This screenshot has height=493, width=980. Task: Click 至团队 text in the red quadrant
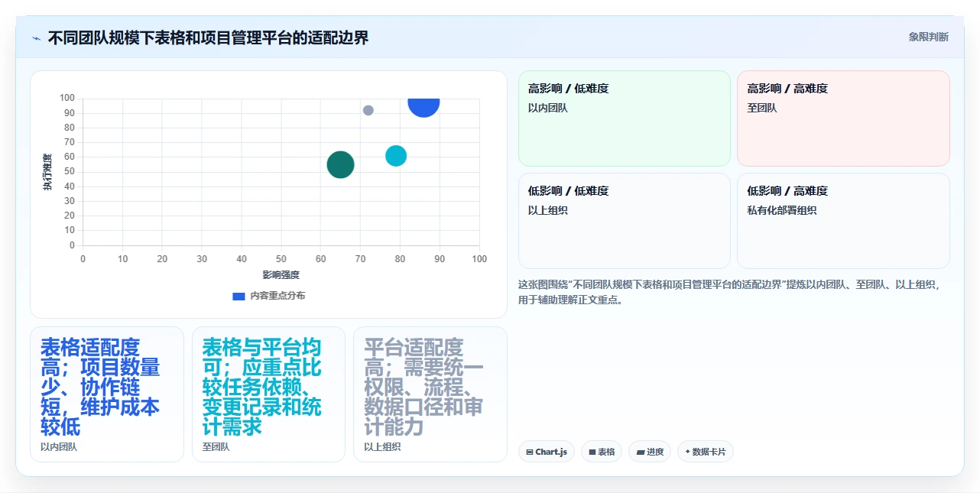762,108
